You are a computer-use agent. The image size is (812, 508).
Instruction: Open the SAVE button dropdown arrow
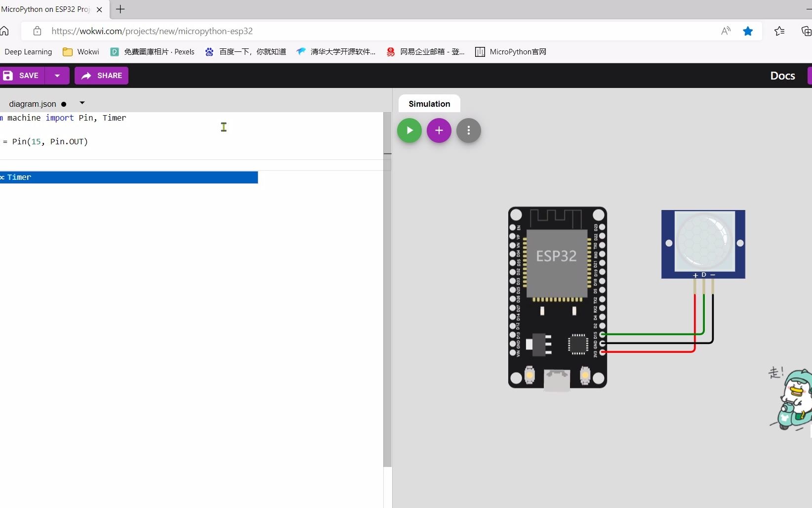click(x=57, y=75)
